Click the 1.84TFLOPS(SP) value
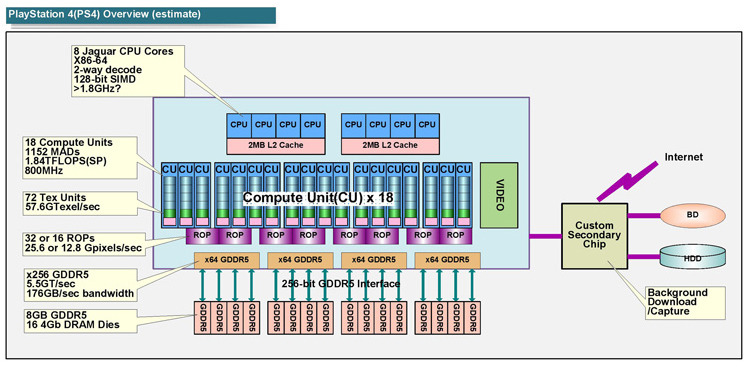751x368 pixels. (66, 161)
